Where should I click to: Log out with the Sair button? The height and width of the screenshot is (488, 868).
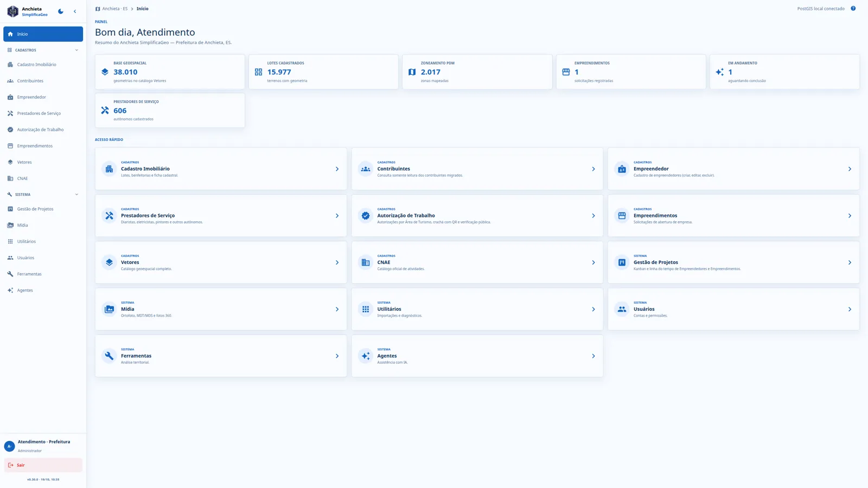pyautogui.click(x=43, y=465)
